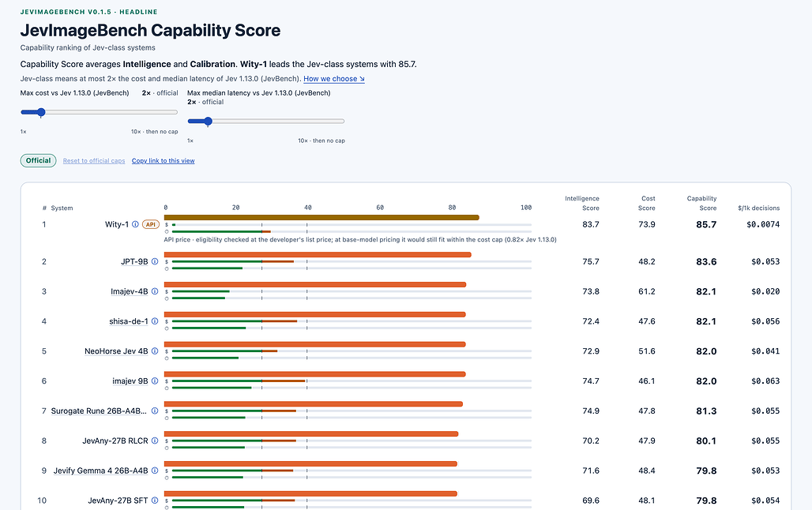
Task: Open info icon next to JevAny-27B RLCR
Action: [154, 441]
